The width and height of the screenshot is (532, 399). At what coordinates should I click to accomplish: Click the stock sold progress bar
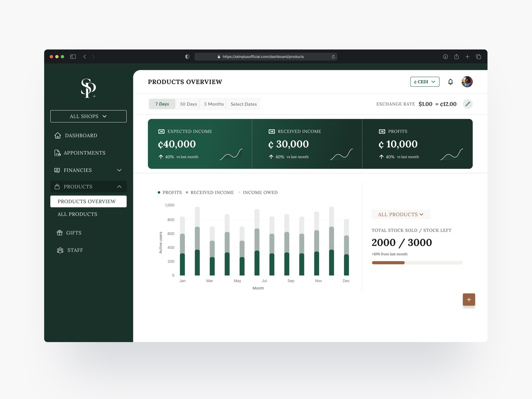click(x=417, y=263)
